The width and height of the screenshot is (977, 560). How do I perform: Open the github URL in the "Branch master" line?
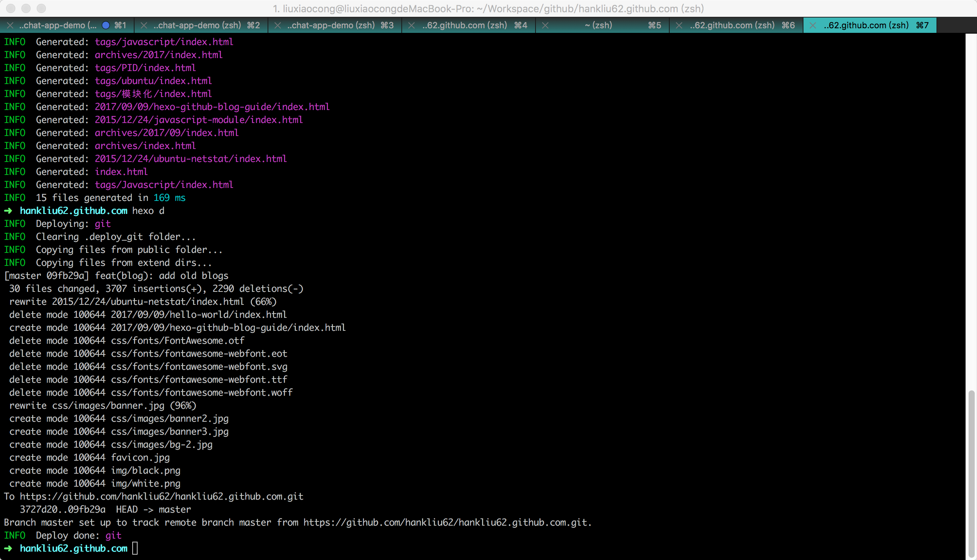(446, 523)
